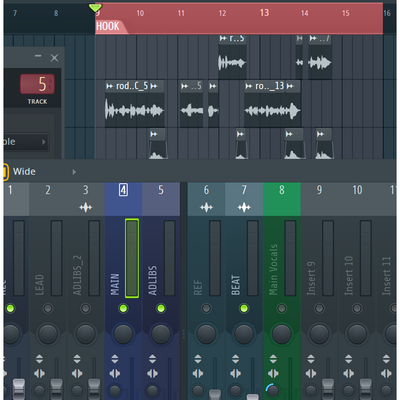This screenshot has width=400, height=400.
Task: Click the MAIN track peak meter
Action: 132,258
